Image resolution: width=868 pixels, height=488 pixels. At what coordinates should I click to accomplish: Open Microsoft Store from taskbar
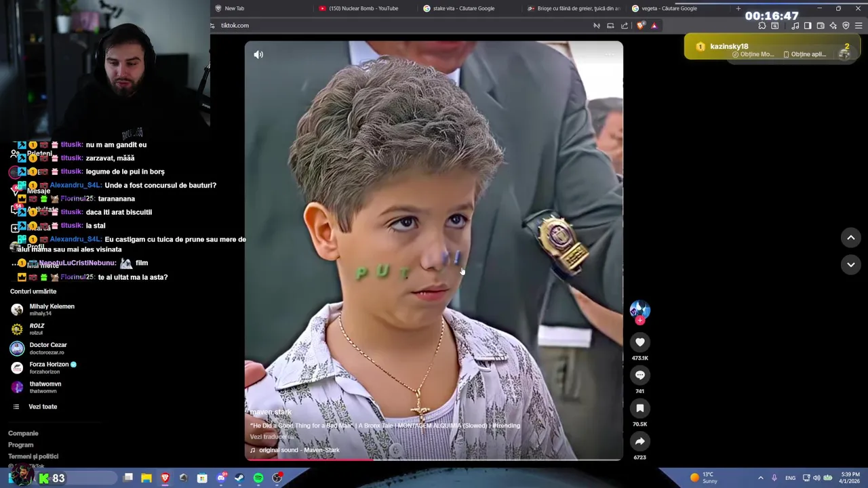pos(202,478)
